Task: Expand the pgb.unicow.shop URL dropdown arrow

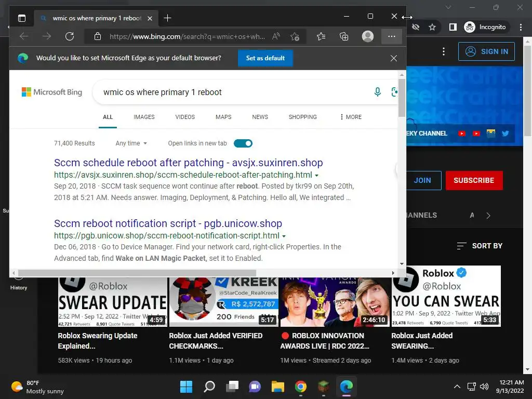Action: coord(284,236)
